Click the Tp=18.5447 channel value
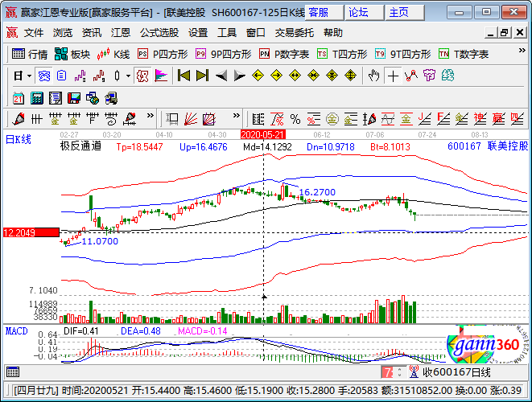Image resolution: width=532 pixels, height=402 pixels. pyautogui.click(x=139, y=147)
